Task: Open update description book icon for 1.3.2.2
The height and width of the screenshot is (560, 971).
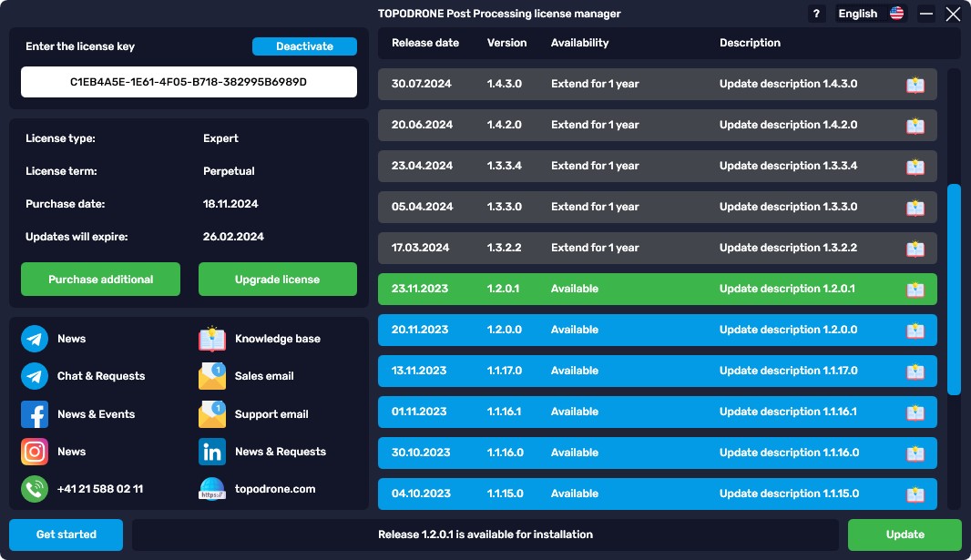Action: (x=915, y=249)
